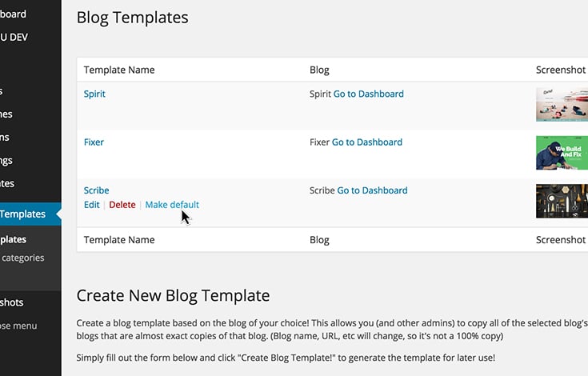Screen dimensions: 588x376
Task: Click Edit under Scribe template
Action: coord(91,205)
